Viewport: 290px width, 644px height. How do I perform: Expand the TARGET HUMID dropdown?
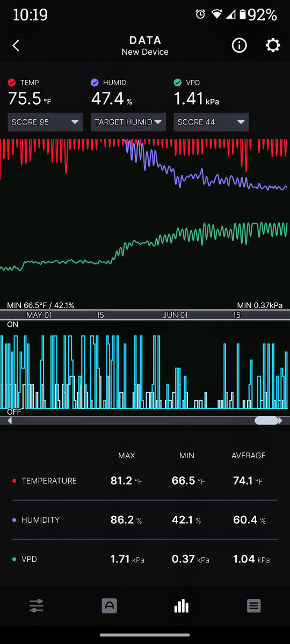pos(128,122)
